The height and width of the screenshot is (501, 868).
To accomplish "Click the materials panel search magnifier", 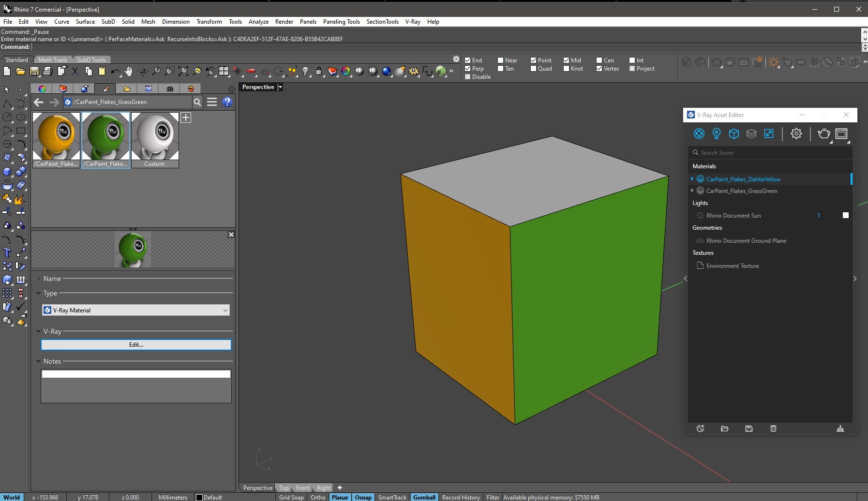I will pos(197,102).
